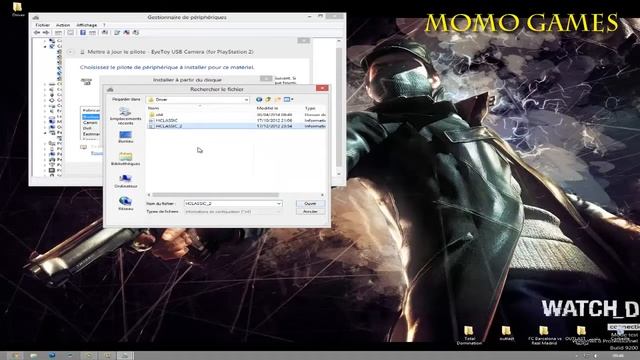This screenshot has height=360, width=640.
Task: Go up one folder level in the file dialog
Action: (268, 99)
